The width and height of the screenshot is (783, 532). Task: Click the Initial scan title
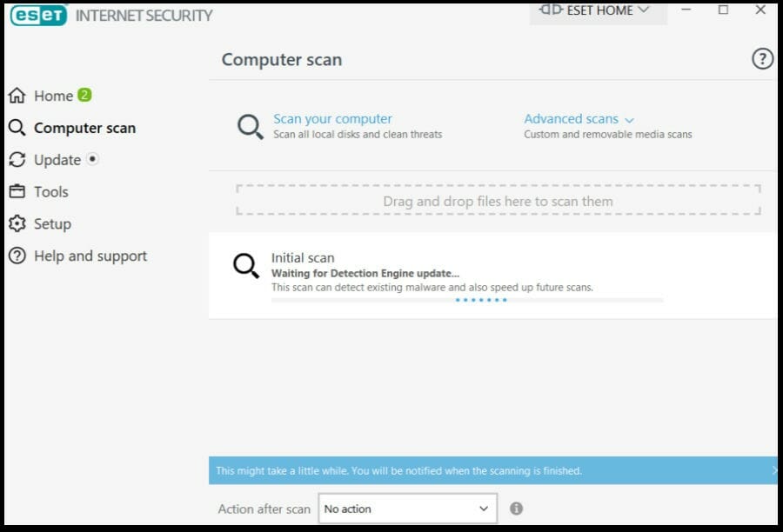pyautogui.click(x=303, y=257)
